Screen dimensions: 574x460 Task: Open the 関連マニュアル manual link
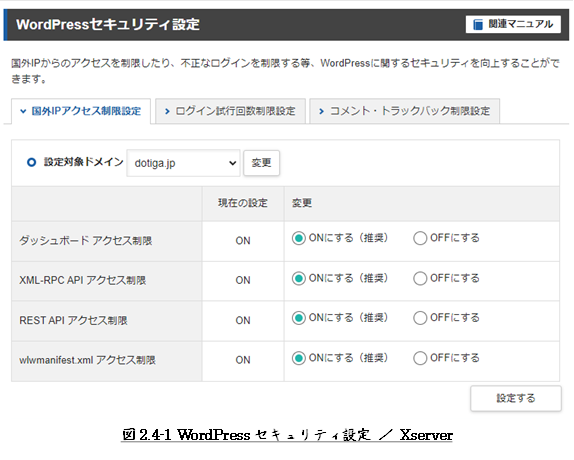513,25
